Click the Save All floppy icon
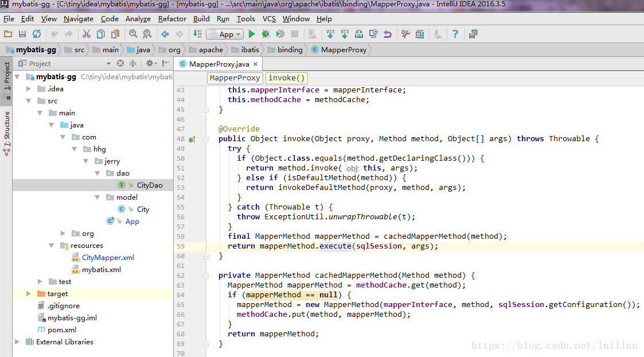The width and height of the screenshot is (644, 357). [x=22, y=34]
